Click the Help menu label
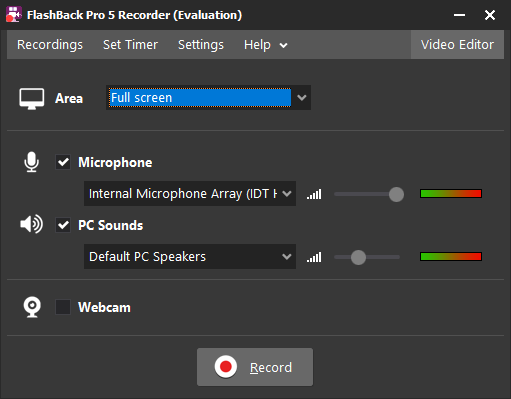The height and width of the screenshot is (399, 511). (257, 45)
